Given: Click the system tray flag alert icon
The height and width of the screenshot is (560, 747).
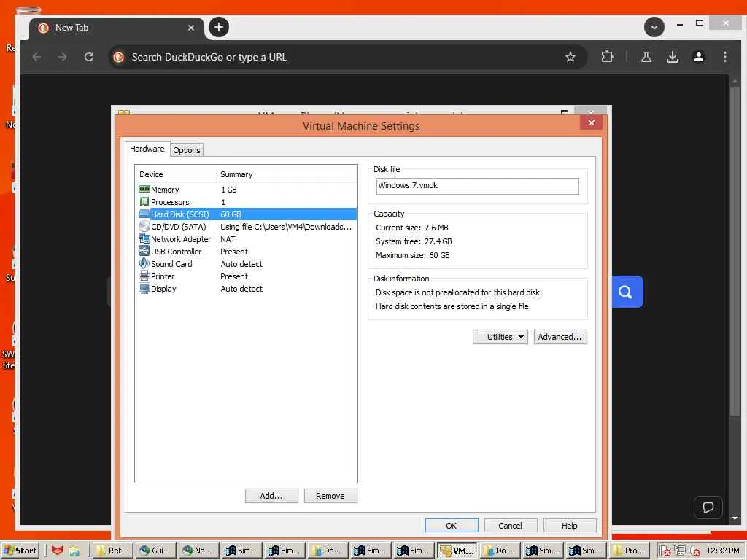Looking at the screenshot, I should pyautogui.click(x=665, y=551).
